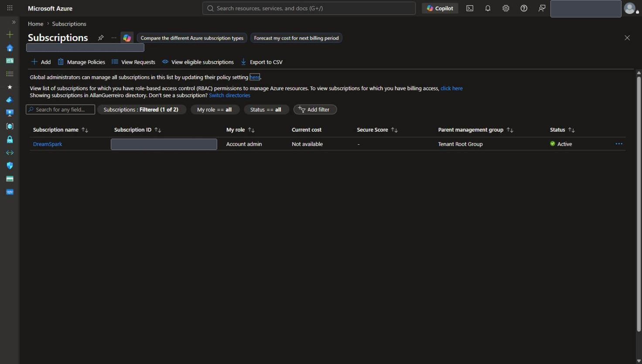Click the vertical scrollbar on right
This screenshot has height=364, width=642.
639,204
